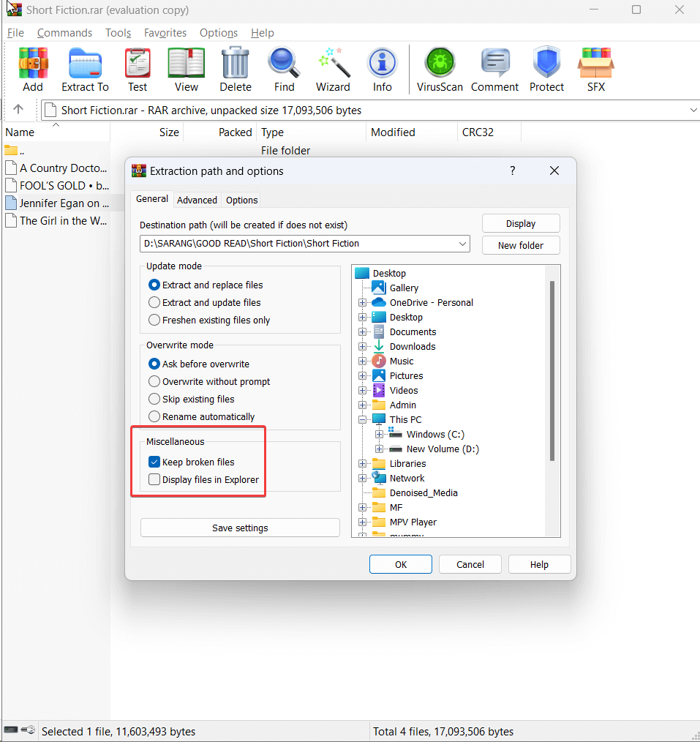Run the Test archive tool
Image resolution: width=700 pixels, height=742 pixels.
point(138,70)
